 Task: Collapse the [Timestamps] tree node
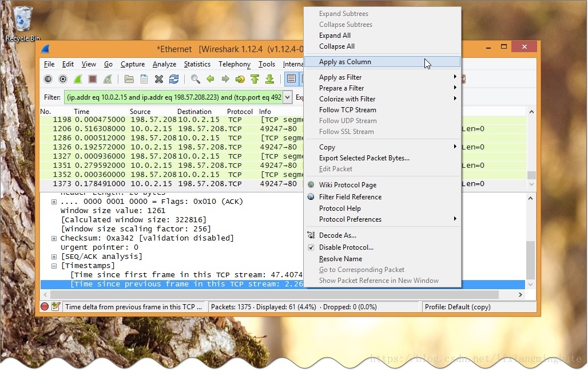click(x=54, y=266)
